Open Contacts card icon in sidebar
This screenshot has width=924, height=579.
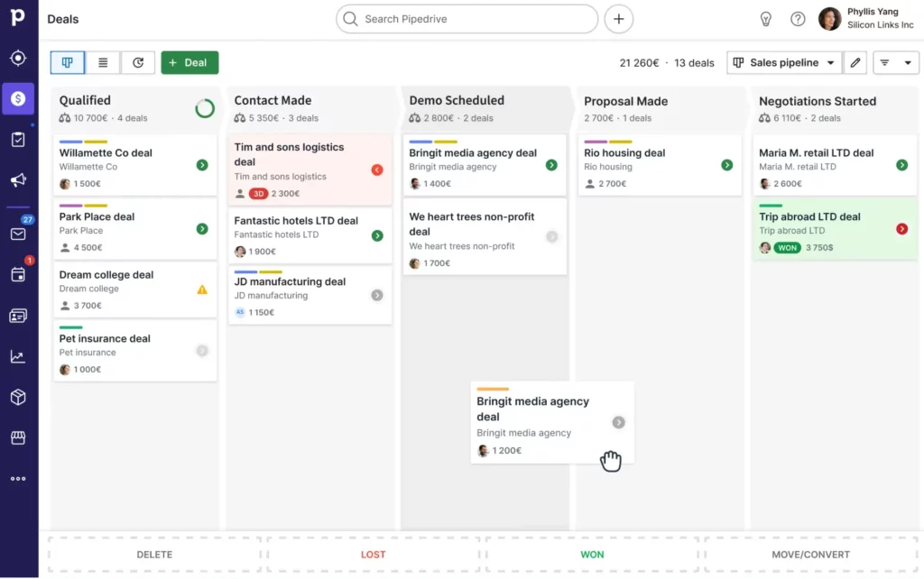[x=18, y=316]
